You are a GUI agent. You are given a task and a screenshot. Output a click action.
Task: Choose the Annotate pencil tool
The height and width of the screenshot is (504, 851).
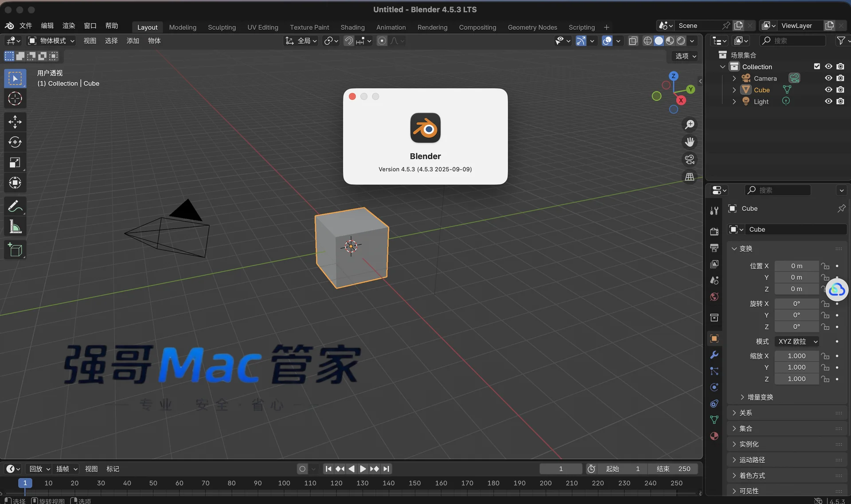click(x=15, y=206)
